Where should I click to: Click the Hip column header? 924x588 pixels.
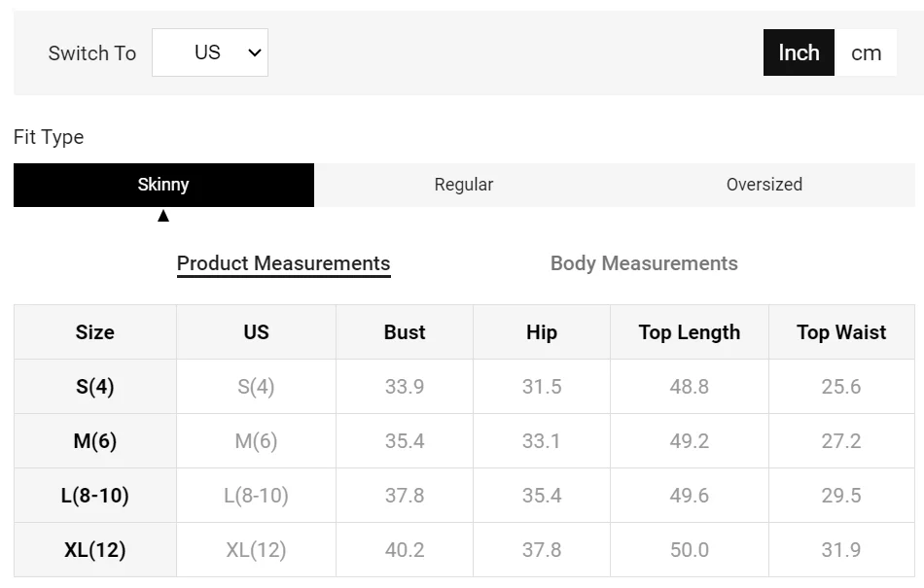pyautogui.click(x=542, y=332)
